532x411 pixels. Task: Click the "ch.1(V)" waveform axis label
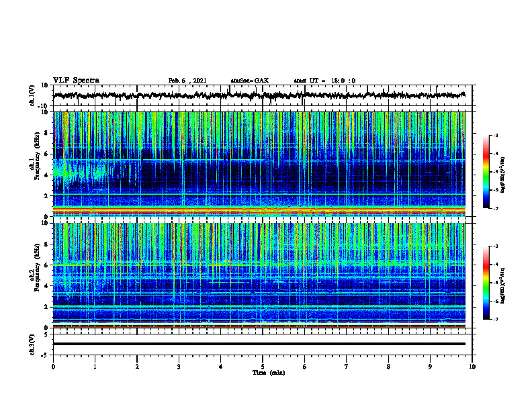tap(32, 95)
